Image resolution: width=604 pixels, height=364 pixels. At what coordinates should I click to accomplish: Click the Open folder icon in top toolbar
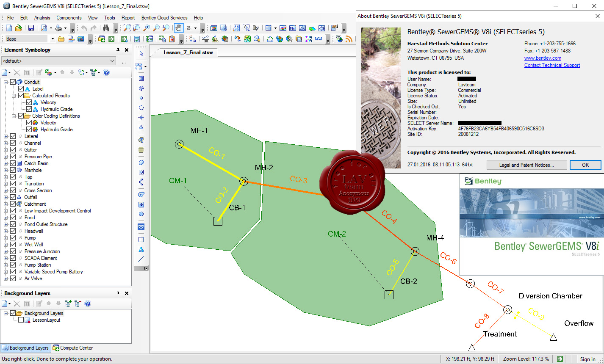coord(19,28)
